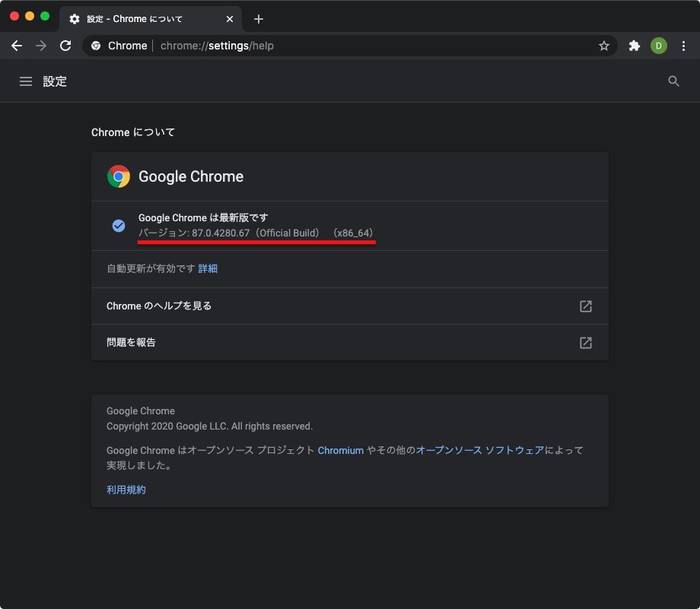Image resolution: width=700 pixels, height=609 pixels.
Task: Click the forward navigation arrow
Action: 41,46
